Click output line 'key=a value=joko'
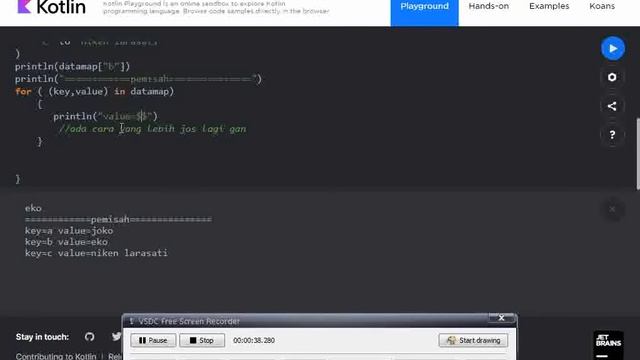Screen dimensions: 640x360 pyautogui.click(x=69, y=231)
